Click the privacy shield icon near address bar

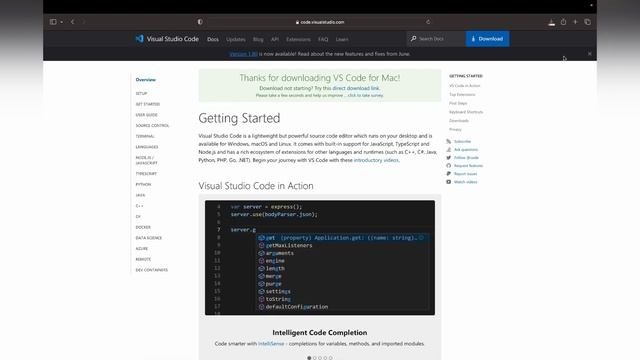pyautogui.click(x=200, y=22)
